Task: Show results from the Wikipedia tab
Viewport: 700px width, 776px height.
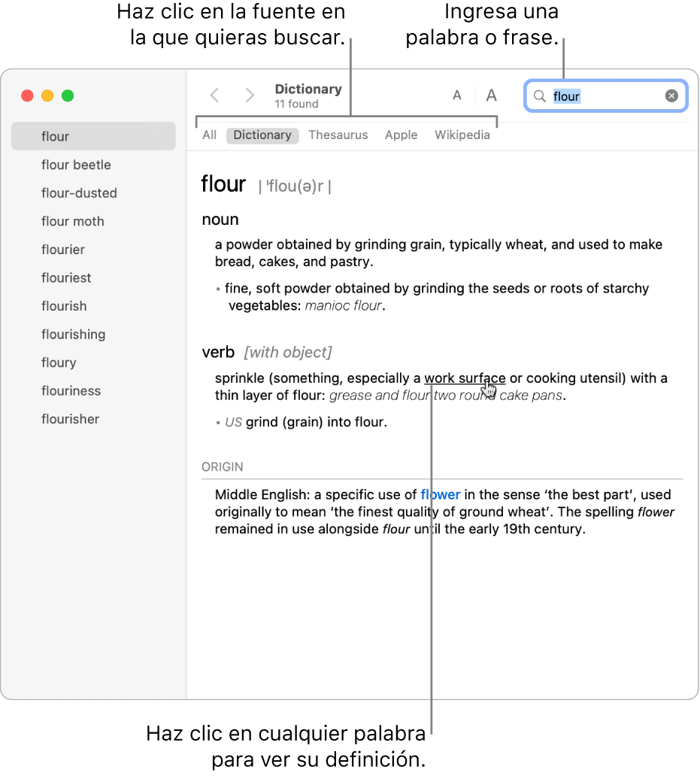Action: pos(462,135)
